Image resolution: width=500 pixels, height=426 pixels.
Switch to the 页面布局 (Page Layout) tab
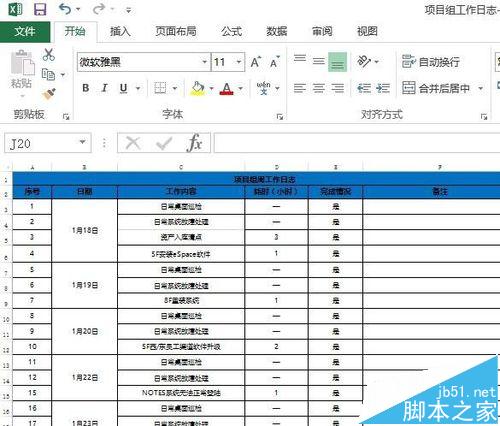(x=176, y=31)
